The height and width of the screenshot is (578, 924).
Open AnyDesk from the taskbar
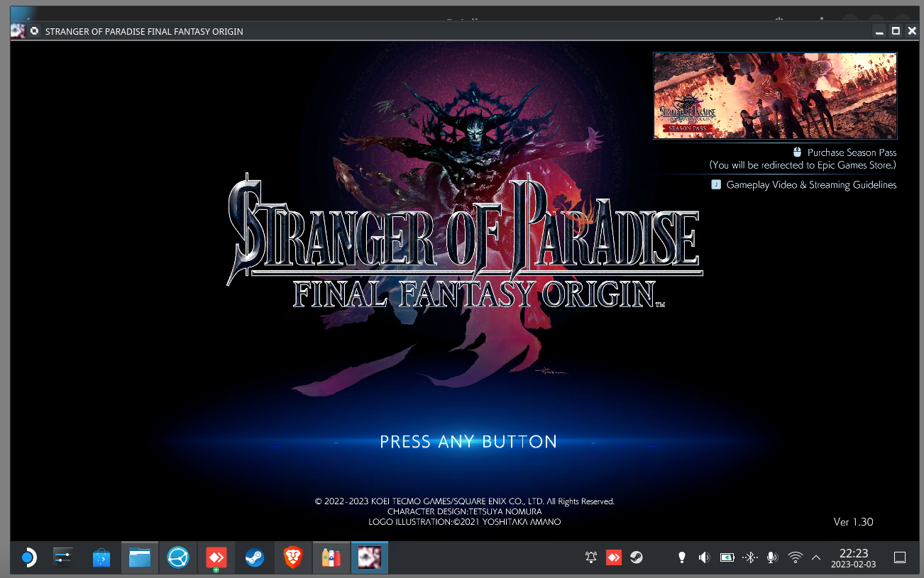(216, 558)
